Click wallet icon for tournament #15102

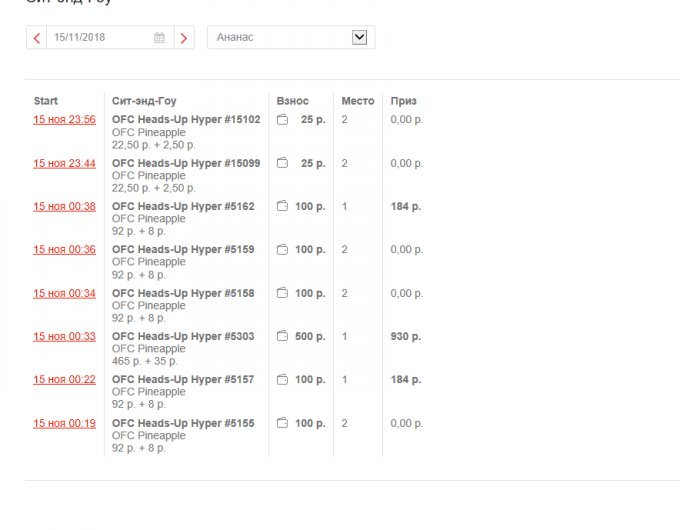pyautogui.click(x=283, y=120)
